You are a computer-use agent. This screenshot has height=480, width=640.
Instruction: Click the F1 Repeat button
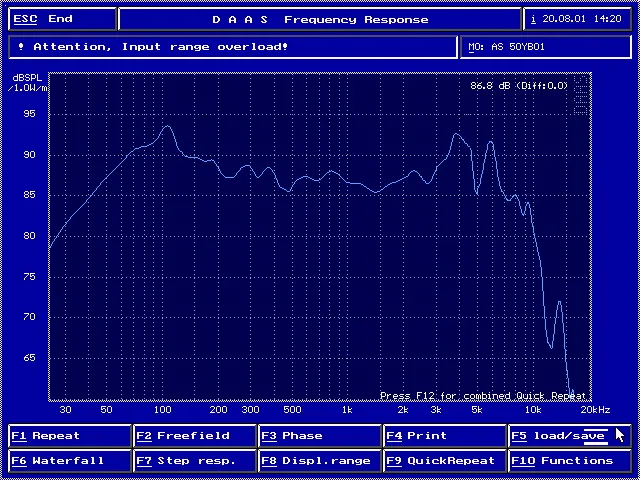tap(70, 436)
